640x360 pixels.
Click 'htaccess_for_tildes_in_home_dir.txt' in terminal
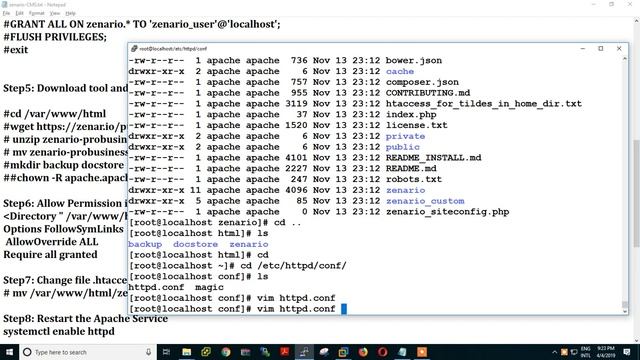[484, 104]
